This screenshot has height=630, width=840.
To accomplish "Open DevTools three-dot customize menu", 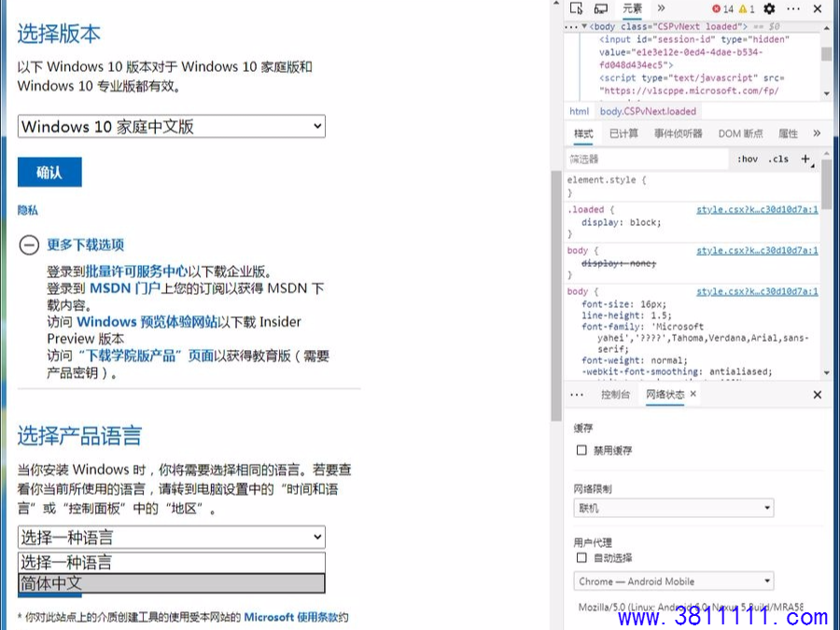I will point(793,8).
